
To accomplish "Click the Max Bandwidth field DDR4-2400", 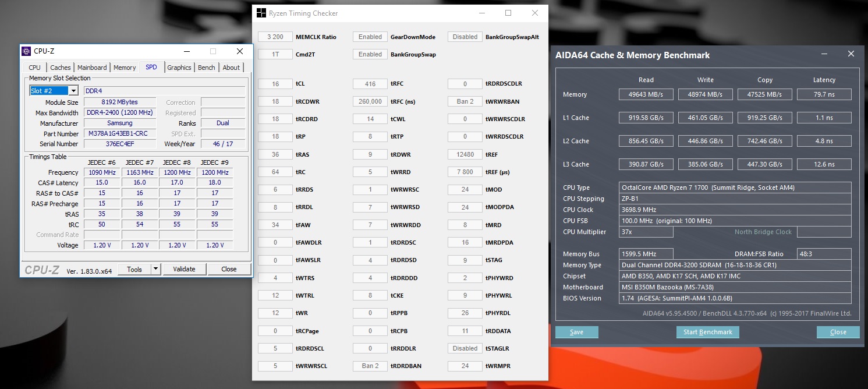I will 120,113.
